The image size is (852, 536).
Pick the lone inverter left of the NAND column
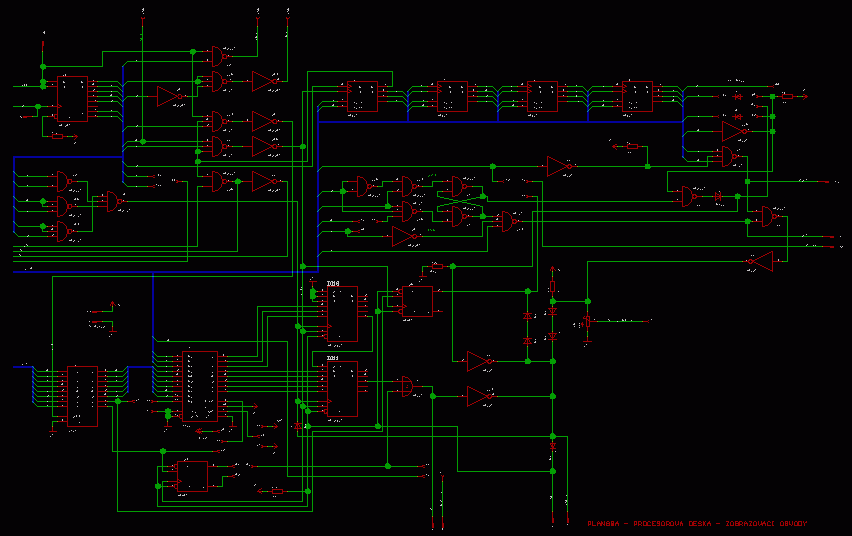[171, 97]
